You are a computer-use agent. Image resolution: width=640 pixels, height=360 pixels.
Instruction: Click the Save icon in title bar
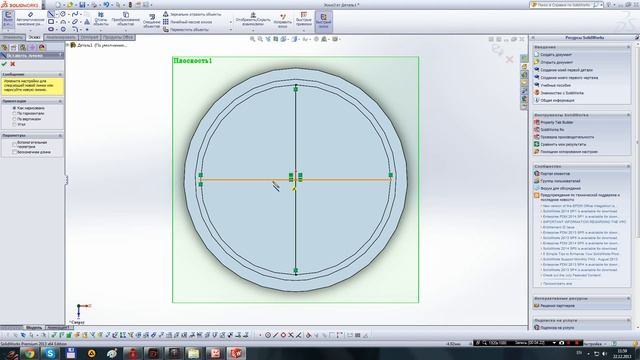[82, 5]
